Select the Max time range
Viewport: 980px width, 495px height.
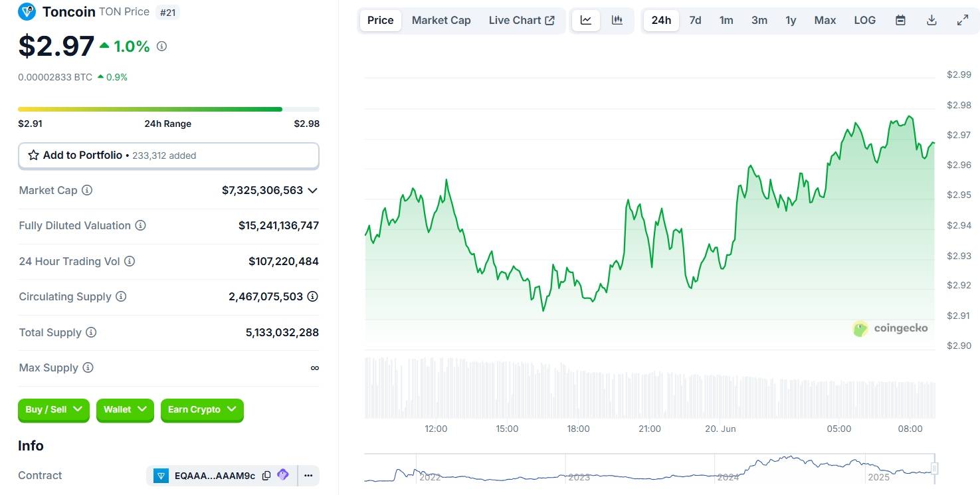pyautogui.click(x=825, y=20)
